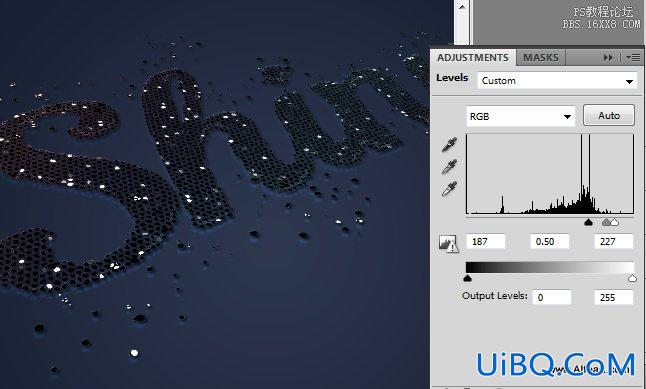Open the Levels preset Custom dropdown

click(557, 81)
